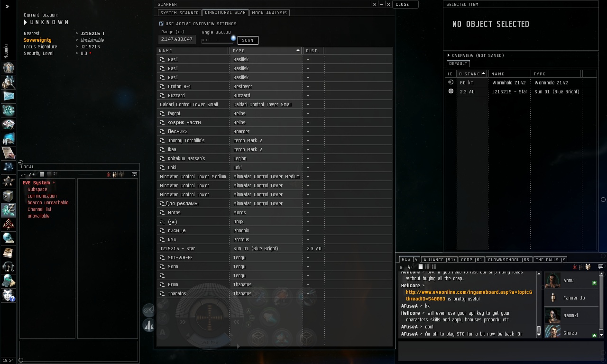This screenshot has width=607, height=364.
Task: Open the Militia chevrons icon in sidebar
Action: coord(9,224)
